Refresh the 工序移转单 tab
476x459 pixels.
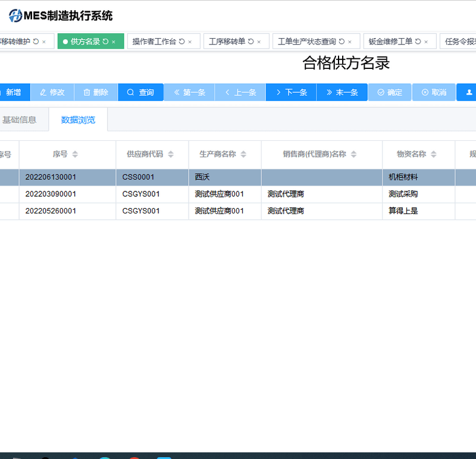pos(250,42)
